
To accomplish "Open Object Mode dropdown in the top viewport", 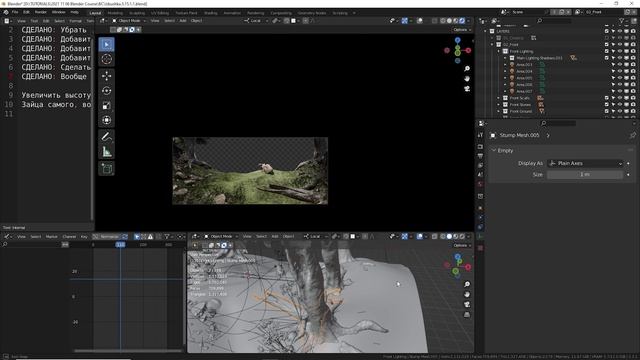I will (x=129, y=20).
